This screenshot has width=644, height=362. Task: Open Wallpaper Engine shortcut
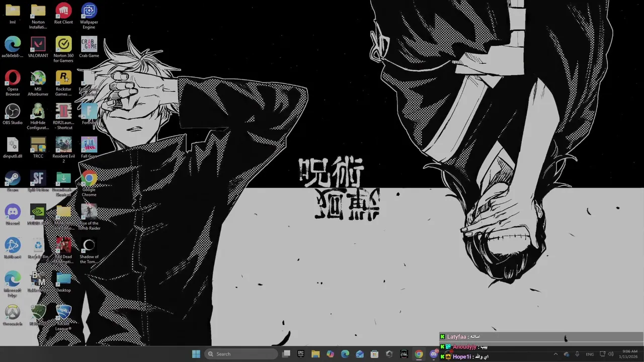click(89, 16)
